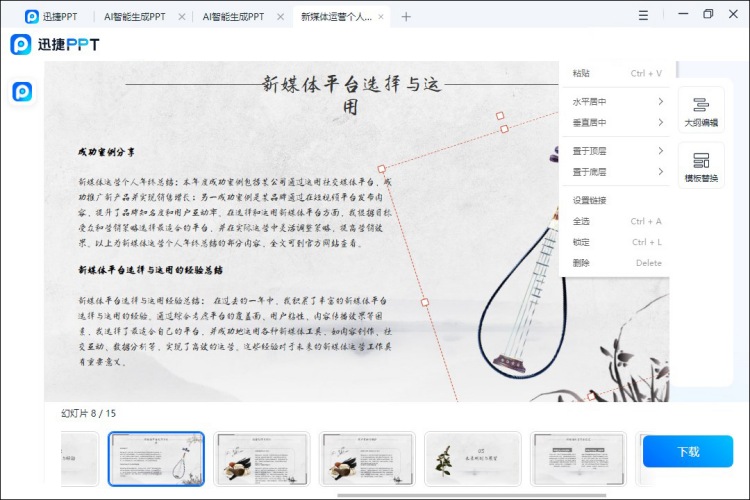This screenshot has height=500, width=750.
Task: Close the 新媒体运营个人 tab
Action: 381,17
